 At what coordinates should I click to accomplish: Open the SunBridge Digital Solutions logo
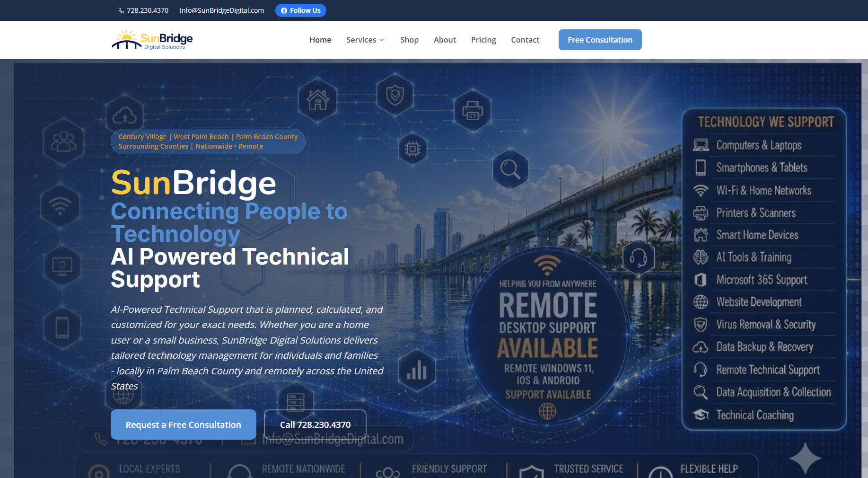coord(152,40)
